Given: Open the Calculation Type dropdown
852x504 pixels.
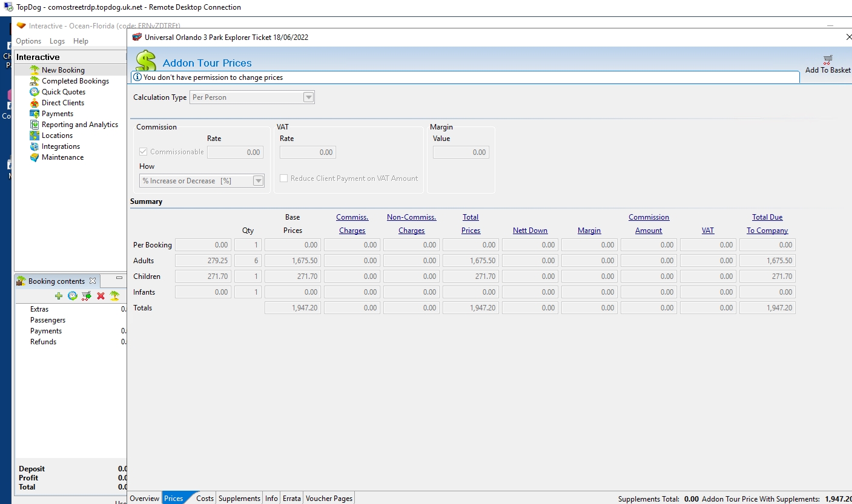Looking at the screenshot, I should coord(308,97).
